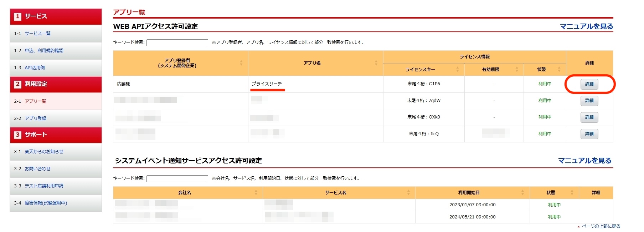Sort the アプリ名 column
This screenshot has width=644, height=232.
pyautogui.click(x=376, y=63)
